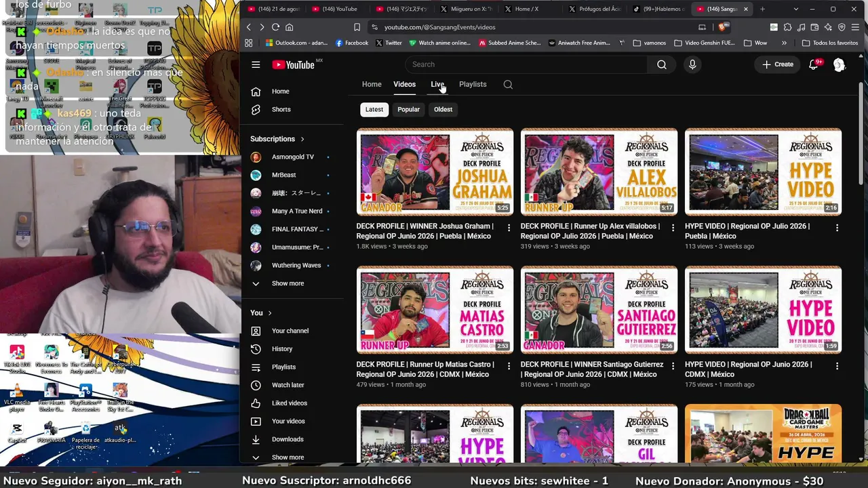Show hidden bookmarks with the overflow chevron
The width and height of the screenshot is (868, 488).
784,43
